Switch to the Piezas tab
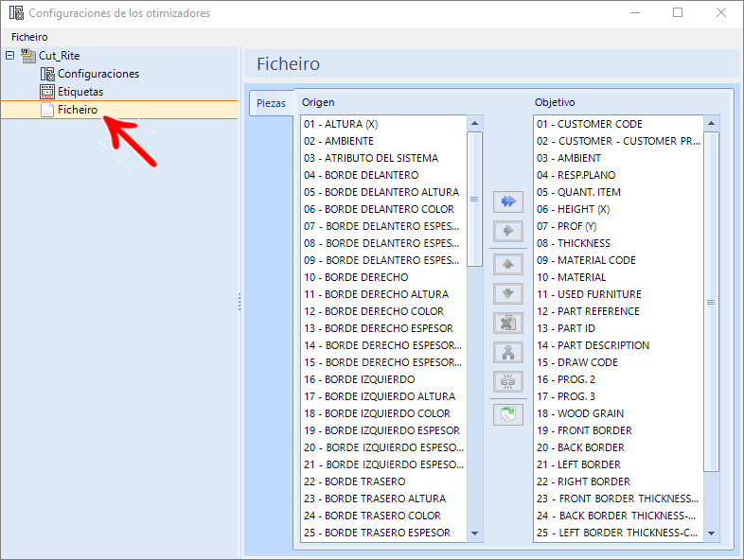 point(271,103)
